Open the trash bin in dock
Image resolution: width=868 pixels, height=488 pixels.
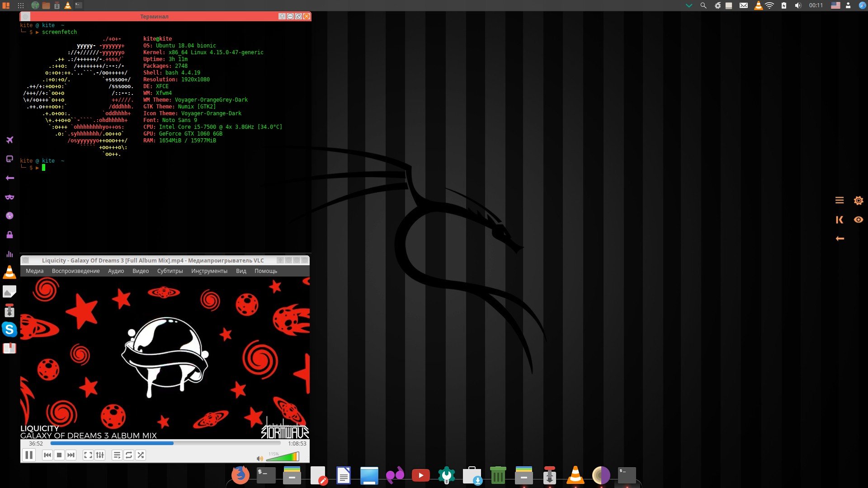point(498,475)
